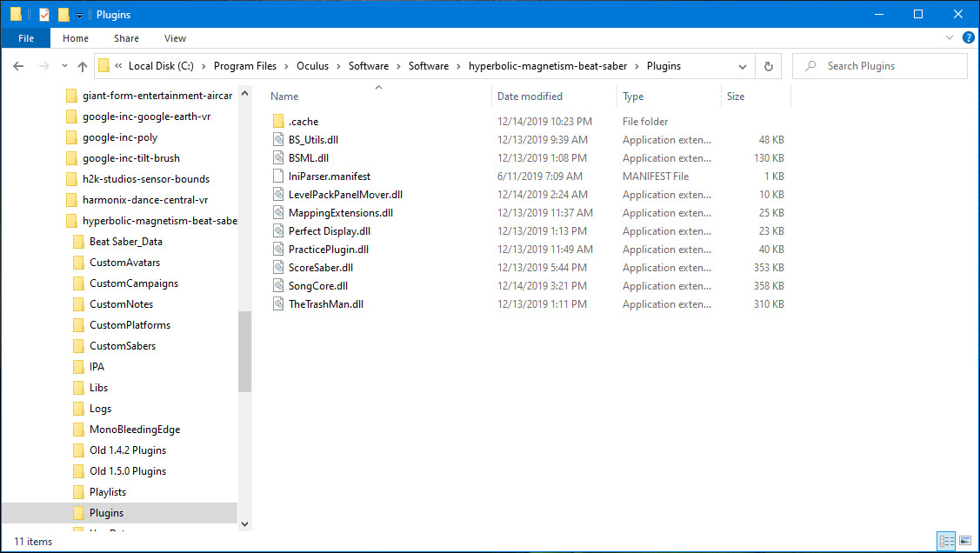Click the Back navigation arrow

pos(19,66)
